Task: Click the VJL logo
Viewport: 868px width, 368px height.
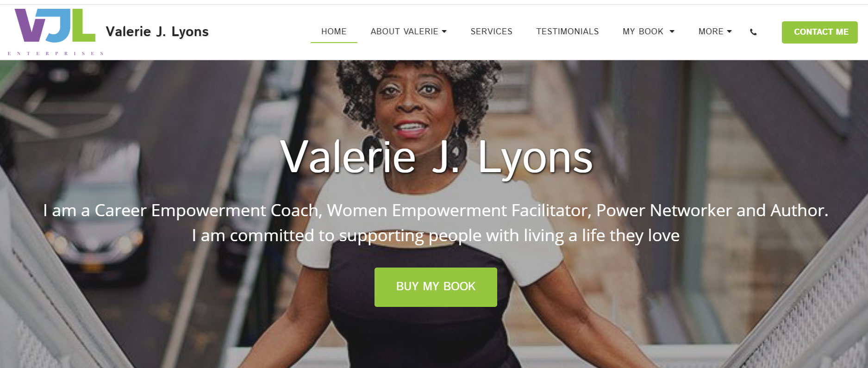Action: (x=55, y=26)
